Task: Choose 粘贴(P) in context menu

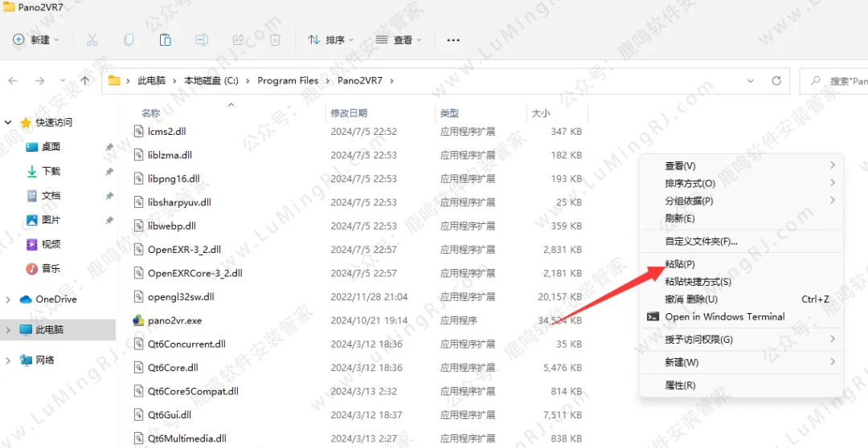Action: (741, 264)
